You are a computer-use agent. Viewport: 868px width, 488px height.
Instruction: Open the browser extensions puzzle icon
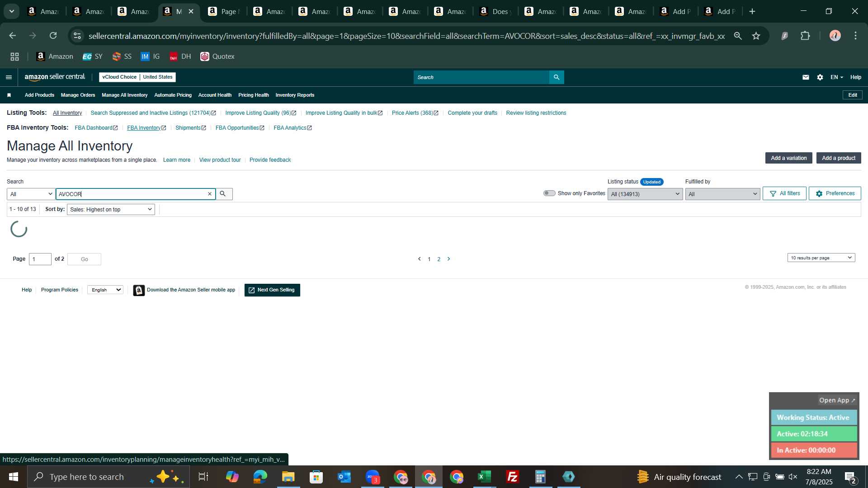[x=805, y=36]
